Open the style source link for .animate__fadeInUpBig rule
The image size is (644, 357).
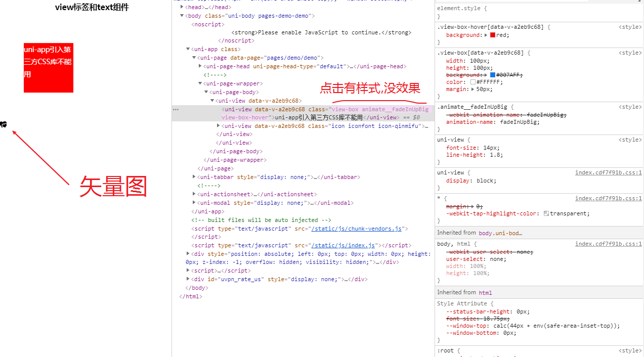coord(630,107)
